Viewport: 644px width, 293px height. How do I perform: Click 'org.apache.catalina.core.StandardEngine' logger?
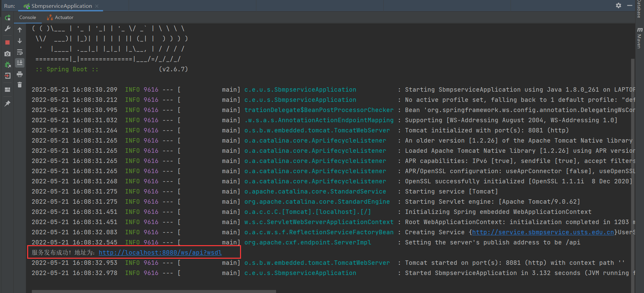pyautogui.click(x=317, y=202)
